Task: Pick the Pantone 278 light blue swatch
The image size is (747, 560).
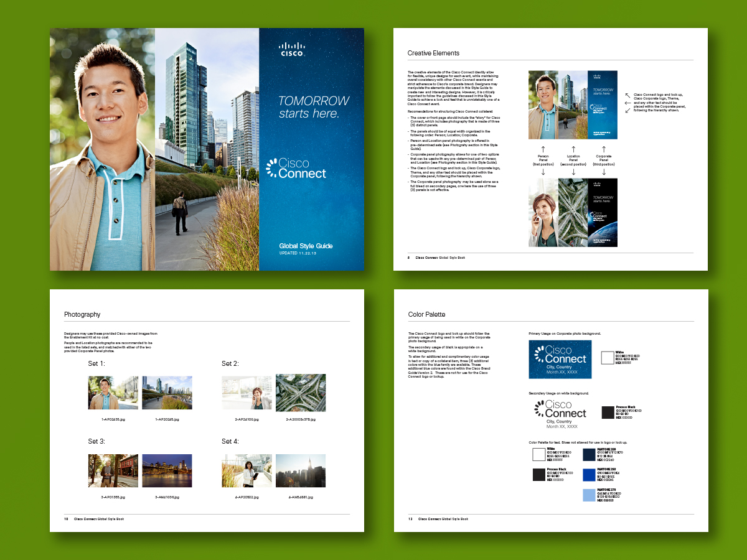Action: point(589,495)
